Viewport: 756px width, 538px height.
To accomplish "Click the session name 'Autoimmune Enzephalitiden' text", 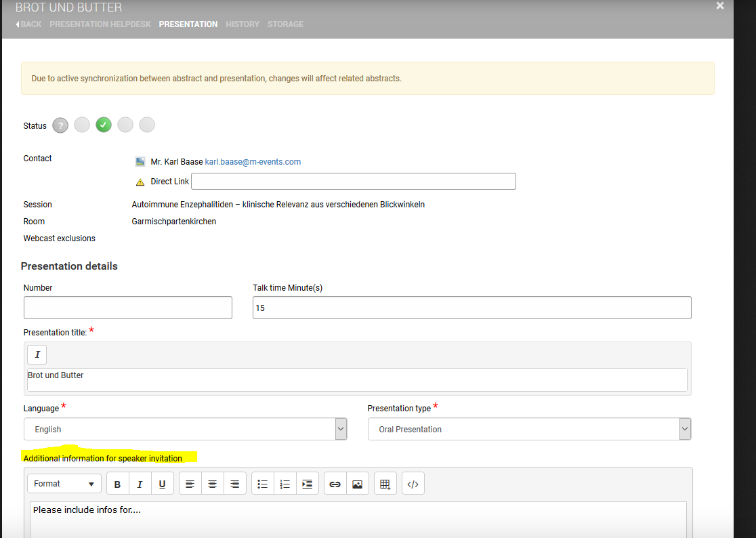I will coord(278,205).
